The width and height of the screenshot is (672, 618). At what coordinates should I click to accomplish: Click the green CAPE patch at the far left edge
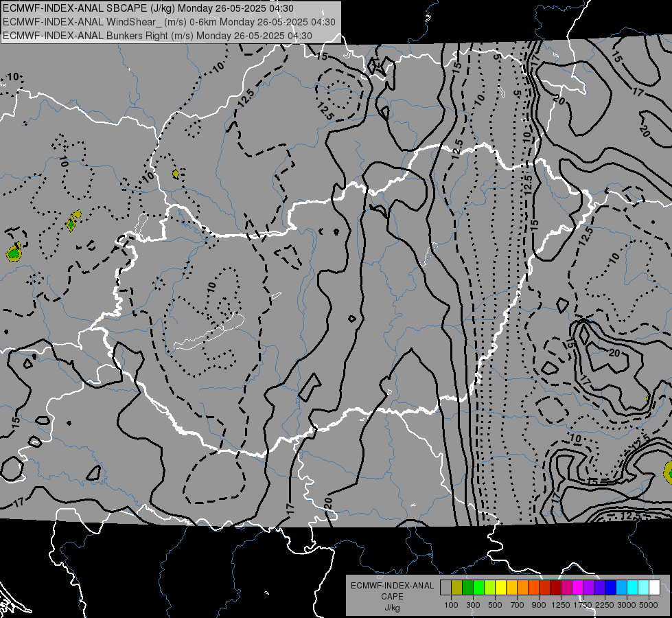[x=14, y=253]
